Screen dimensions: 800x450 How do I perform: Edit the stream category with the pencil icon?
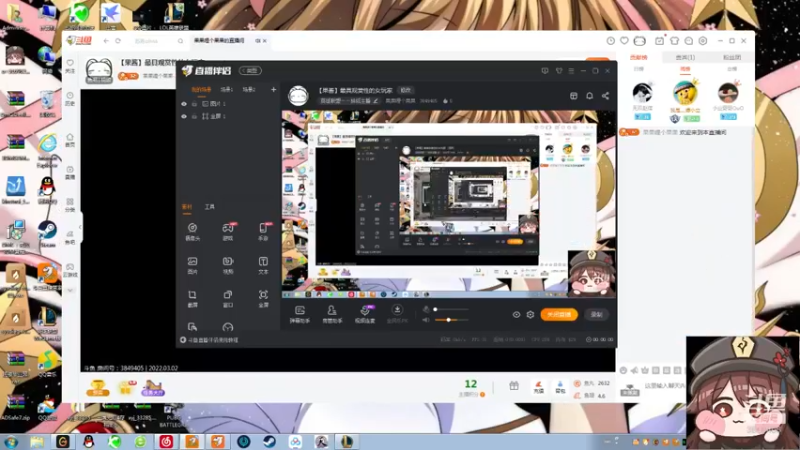pyautogui.click(x=375, y=101)
